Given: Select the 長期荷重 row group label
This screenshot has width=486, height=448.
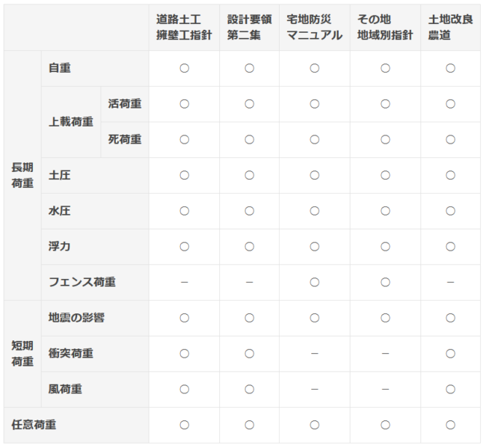Looking at the screenshot, I should (22, 175).
